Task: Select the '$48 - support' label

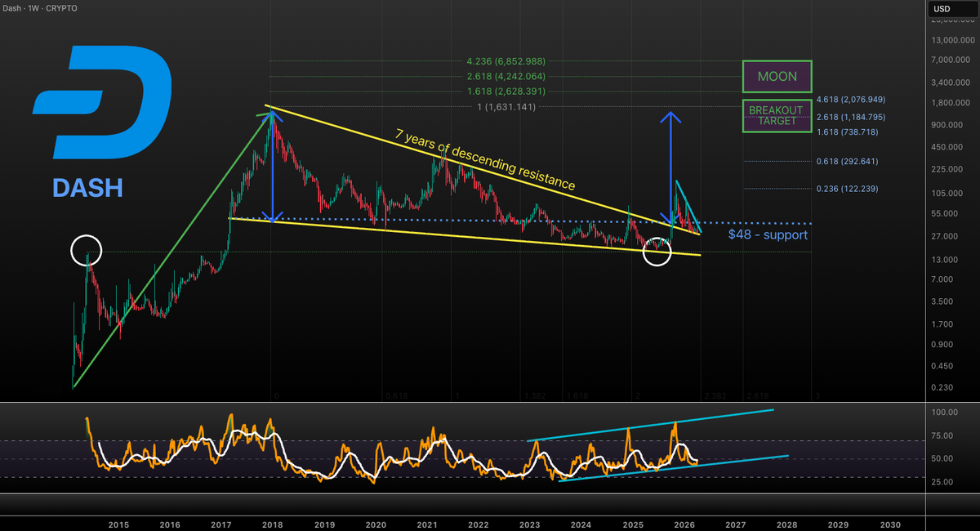Action: click(767, 235)
